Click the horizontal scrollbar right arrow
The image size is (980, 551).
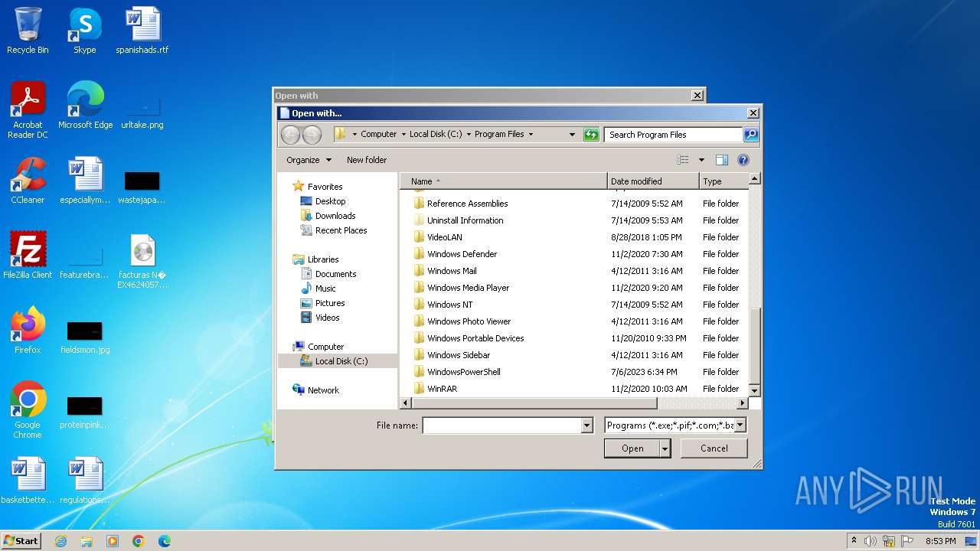click(x=742, y=403)
